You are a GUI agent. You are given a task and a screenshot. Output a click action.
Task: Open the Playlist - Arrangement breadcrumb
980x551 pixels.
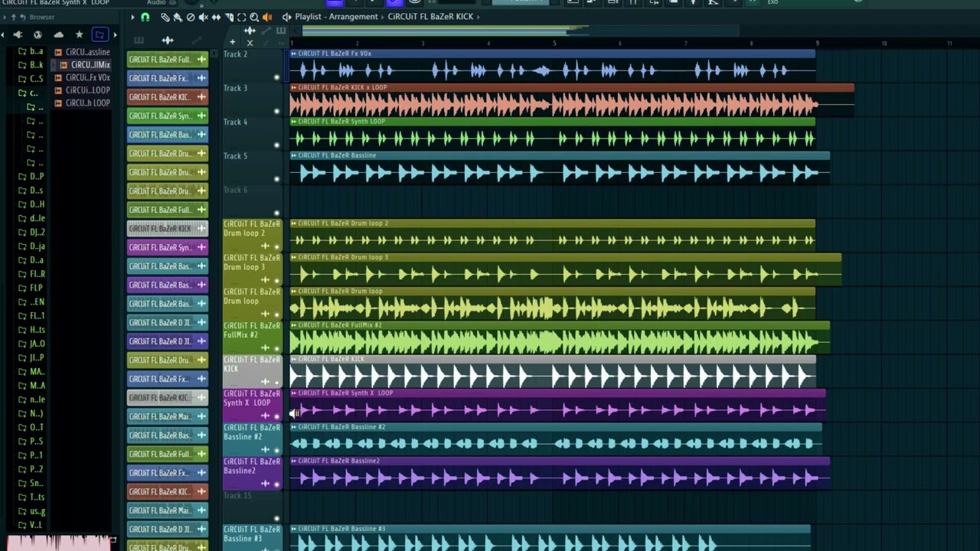pyautogui.click(x=336, y=17)
